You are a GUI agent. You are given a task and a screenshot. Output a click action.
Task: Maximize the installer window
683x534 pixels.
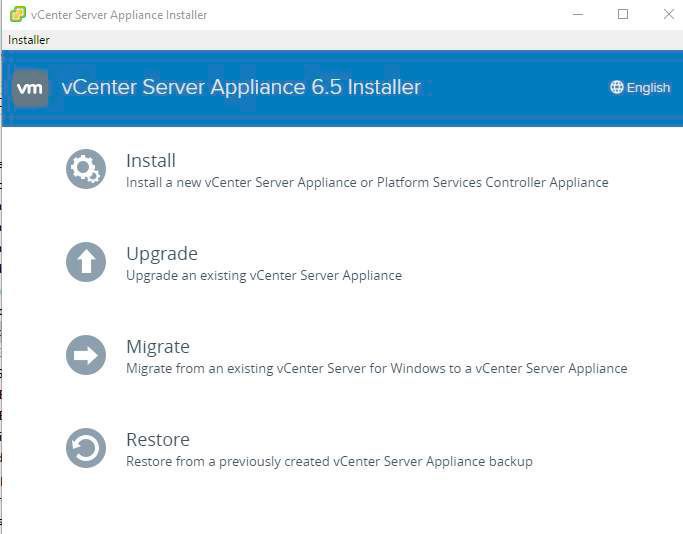tap(623, 14)
